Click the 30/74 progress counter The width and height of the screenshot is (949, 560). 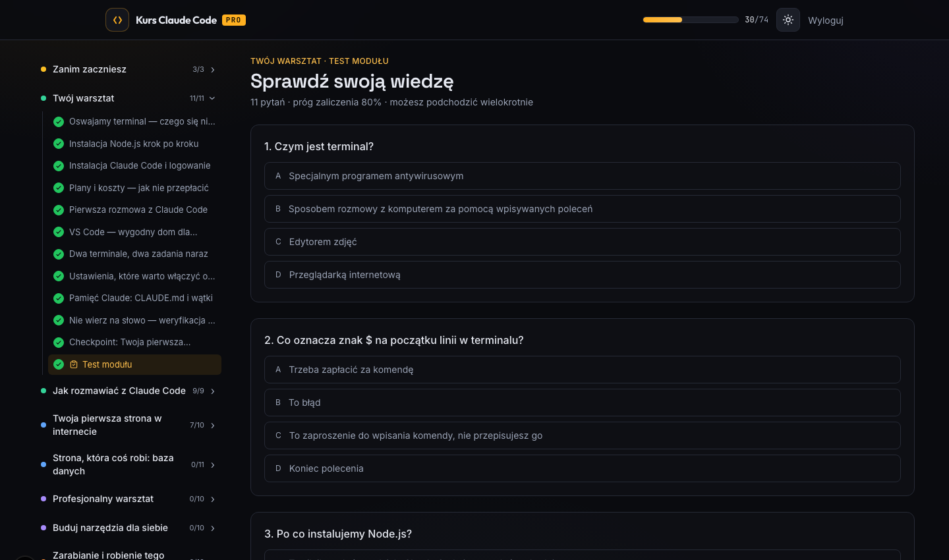pyautogui.click(x=757, y=20)
